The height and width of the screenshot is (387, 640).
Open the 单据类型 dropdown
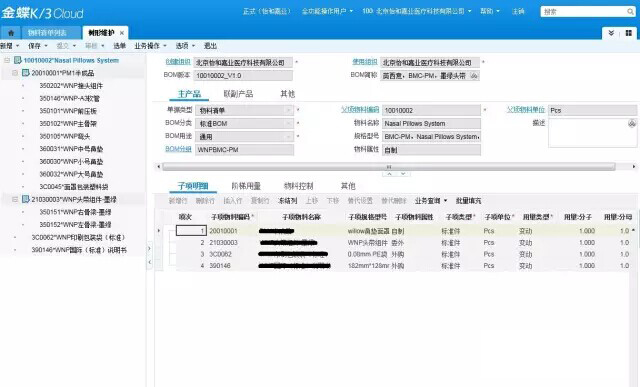288,110
